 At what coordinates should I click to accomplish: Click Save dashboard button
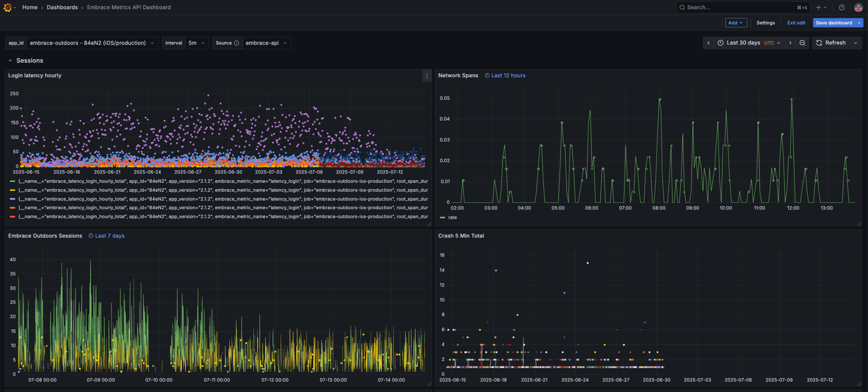point(834,23)
